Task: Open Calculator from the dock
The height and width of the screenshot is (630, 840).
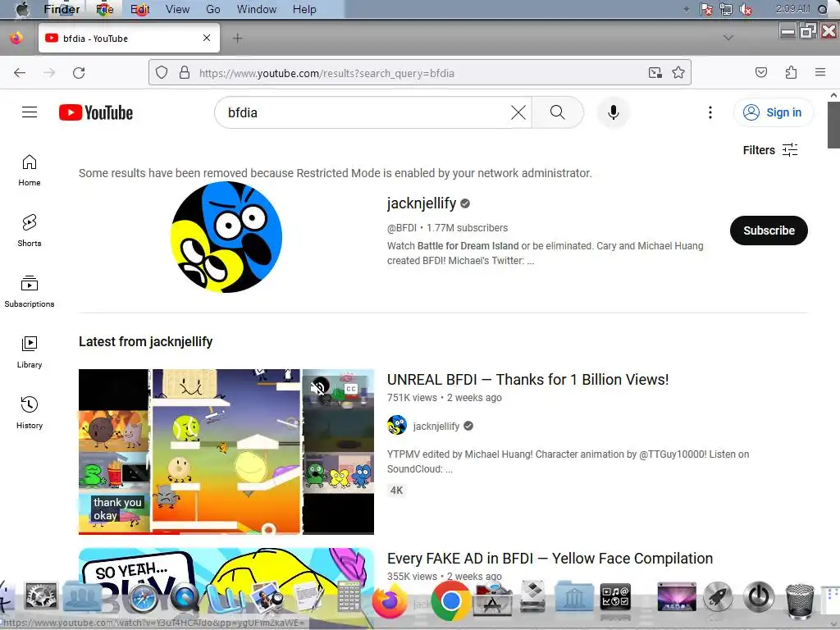Action: click(x=349, y=596)
